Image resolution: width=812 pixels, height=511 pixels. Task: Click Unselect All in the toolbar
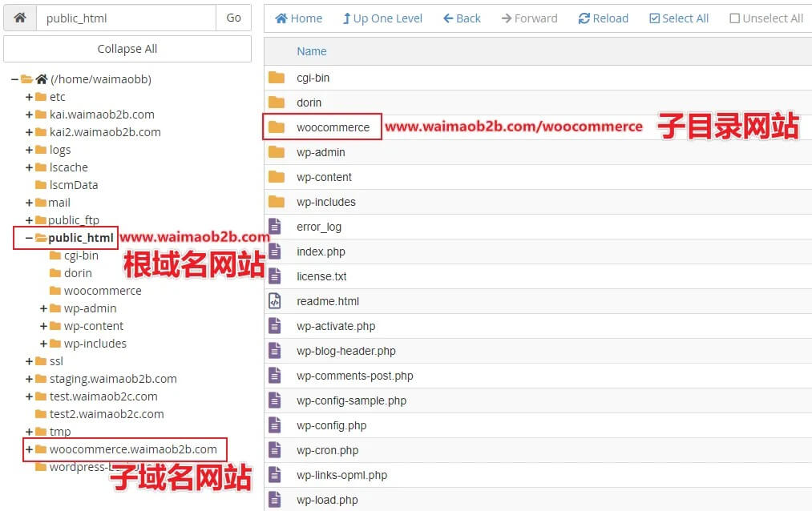(765, 18)
